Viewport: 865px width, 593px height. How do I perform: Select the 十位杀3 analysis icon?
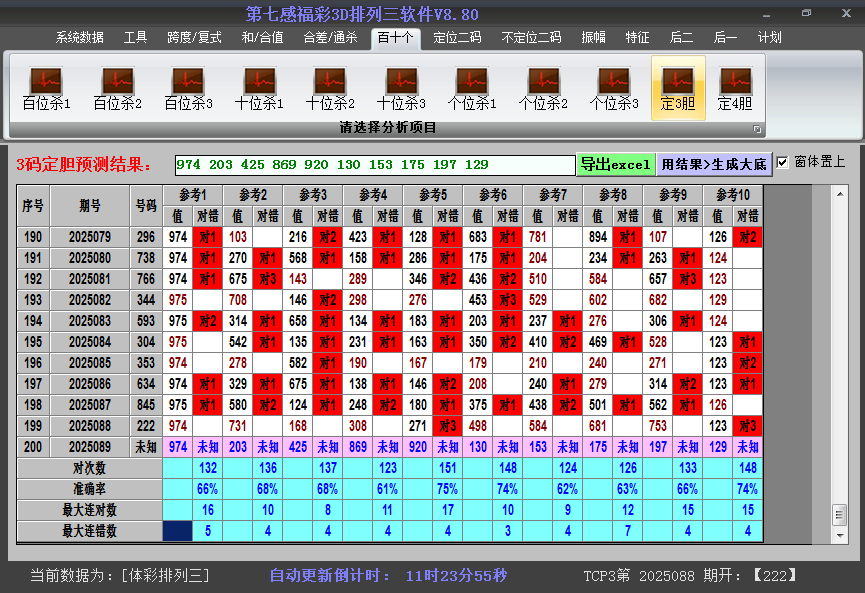401,88
